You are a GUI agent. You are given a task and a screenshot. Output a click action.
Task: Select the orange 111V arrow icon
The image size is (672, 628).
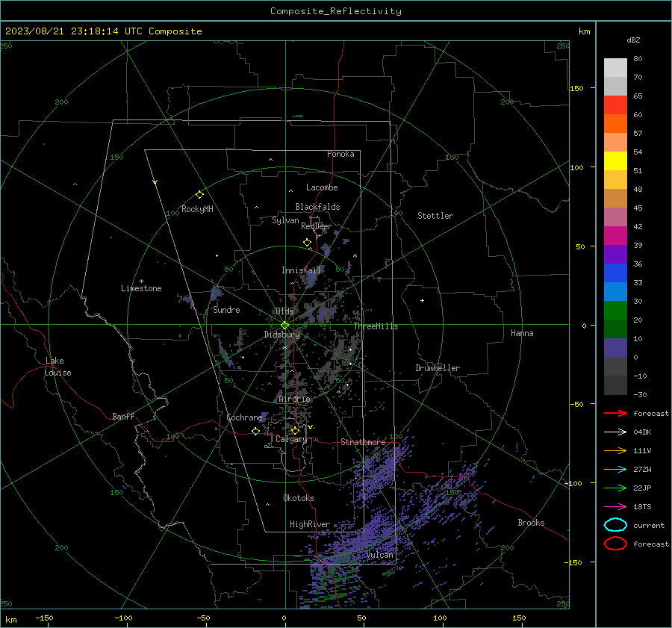[x=615, y=450]
